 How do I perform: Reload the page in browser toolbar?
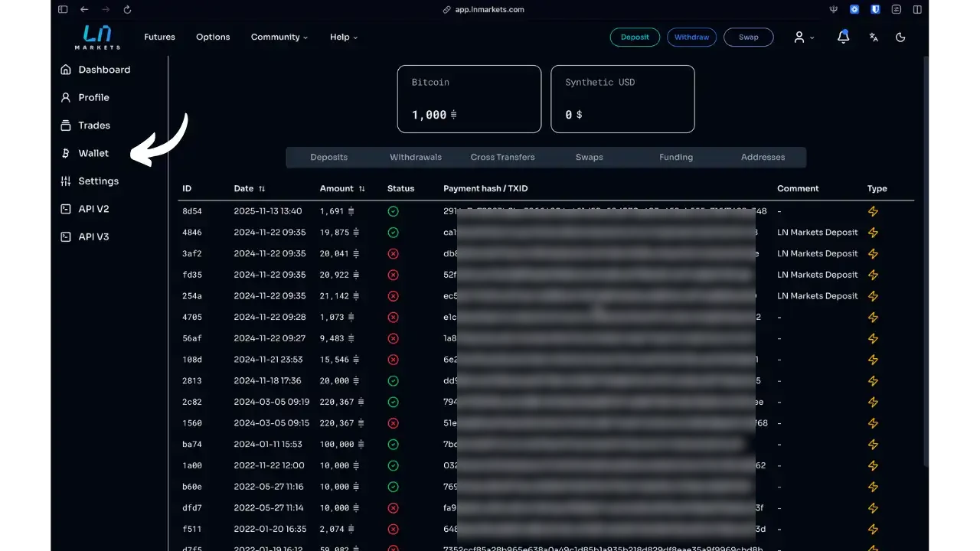coord(127,10)
